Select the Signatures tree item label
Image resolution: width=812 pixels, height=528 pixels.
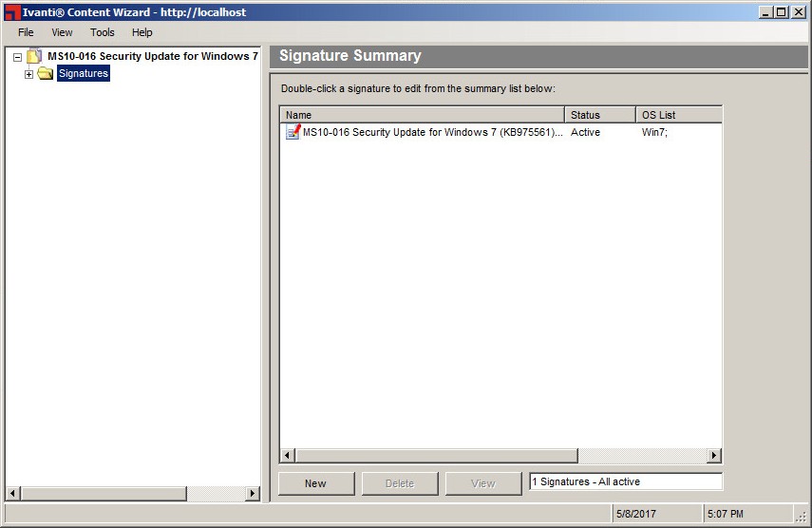tap(84, 73)
